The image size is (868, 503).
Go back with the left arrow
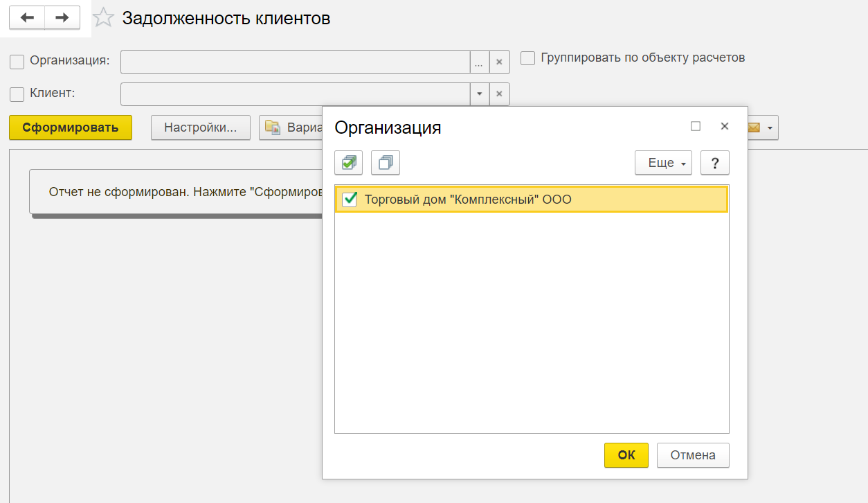point(27,18)
